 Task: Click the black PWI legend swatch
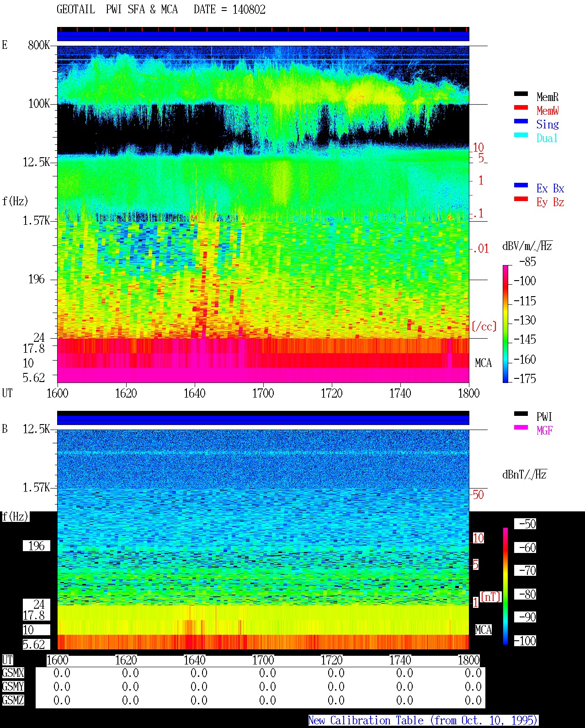(521, 414)
